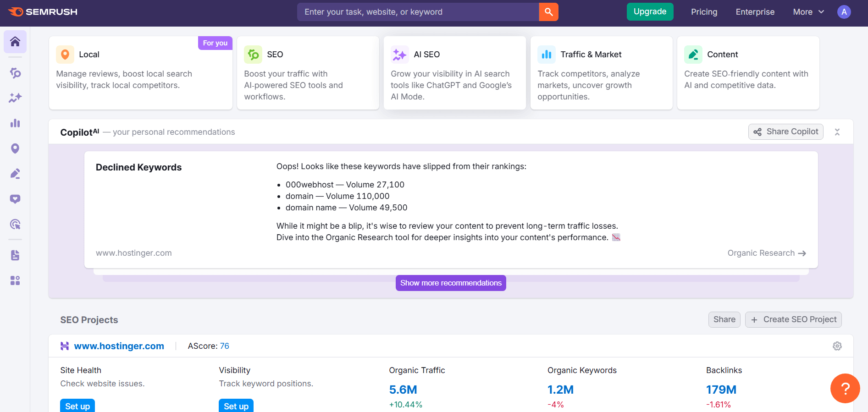Open the reports document sidebar icon

(x=15, y=255)
